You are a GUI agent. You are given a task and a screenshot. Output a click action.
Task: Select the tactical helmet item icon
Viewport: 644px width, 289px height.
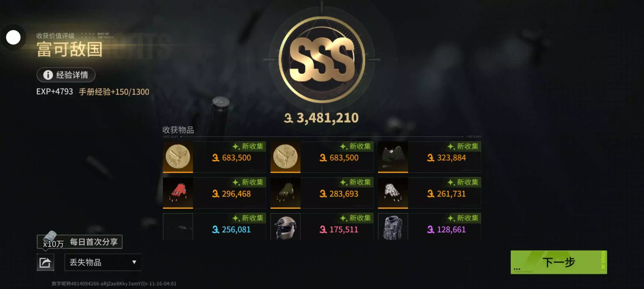pos(285,227)
